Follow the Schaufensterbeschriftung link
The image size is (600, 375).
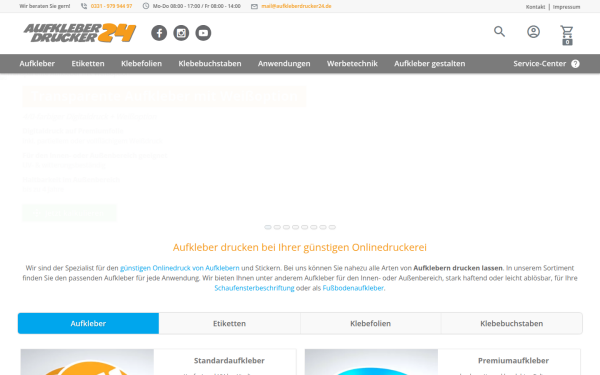(x=254, y=288)
